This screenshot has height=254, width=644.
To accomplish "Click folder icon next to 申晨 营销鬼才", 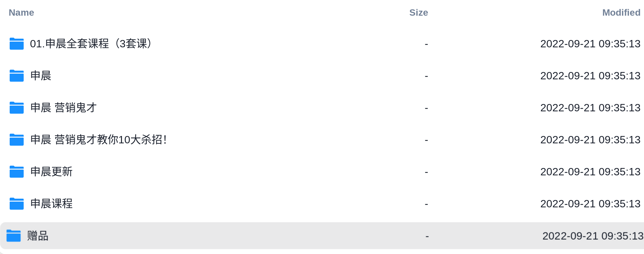I will (x=17, y=108).
